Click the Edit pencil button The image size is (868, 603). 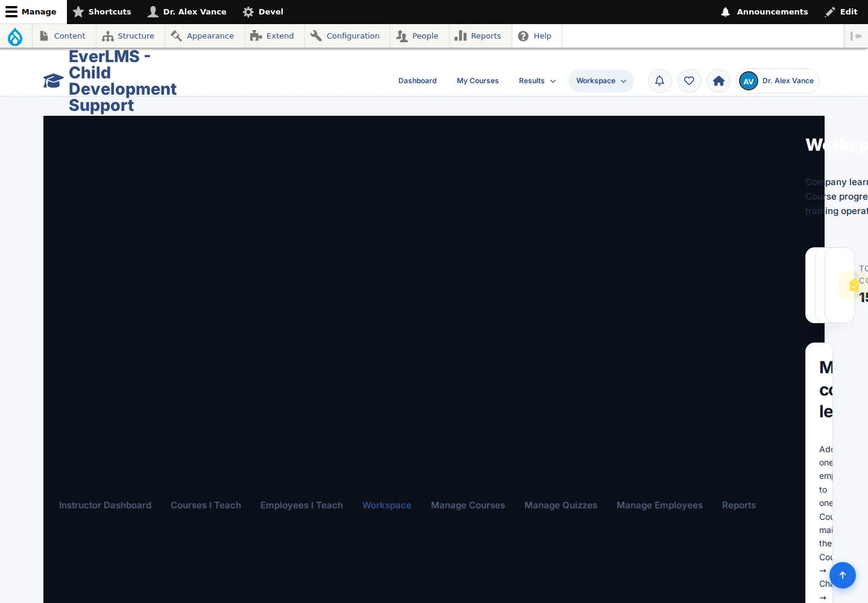pyautogui.click(x=841, y=11)
